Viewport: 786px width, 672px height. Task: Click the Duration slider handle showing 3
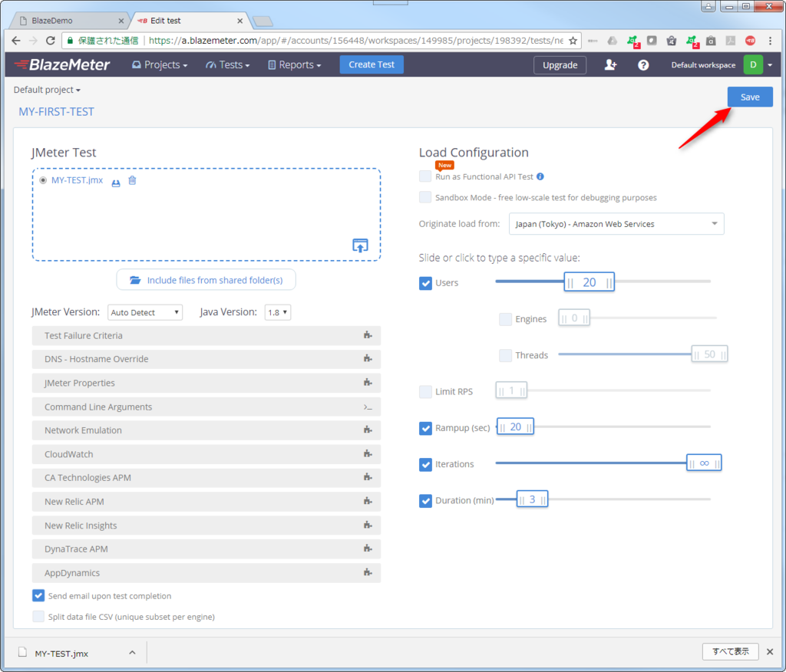click(x=532, y=499)
